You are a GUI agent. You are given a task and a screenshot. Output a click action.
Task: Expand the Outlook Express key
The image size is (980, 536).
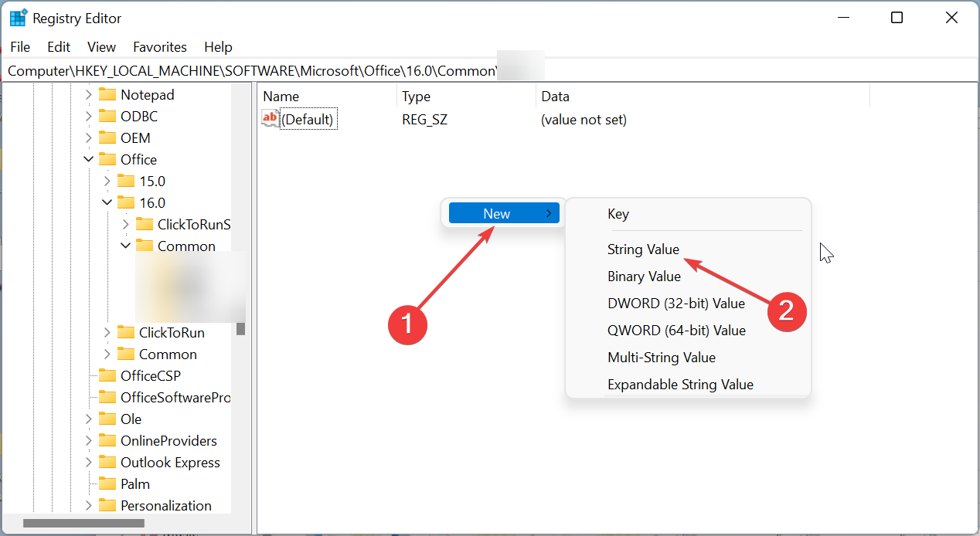[88, 462]
